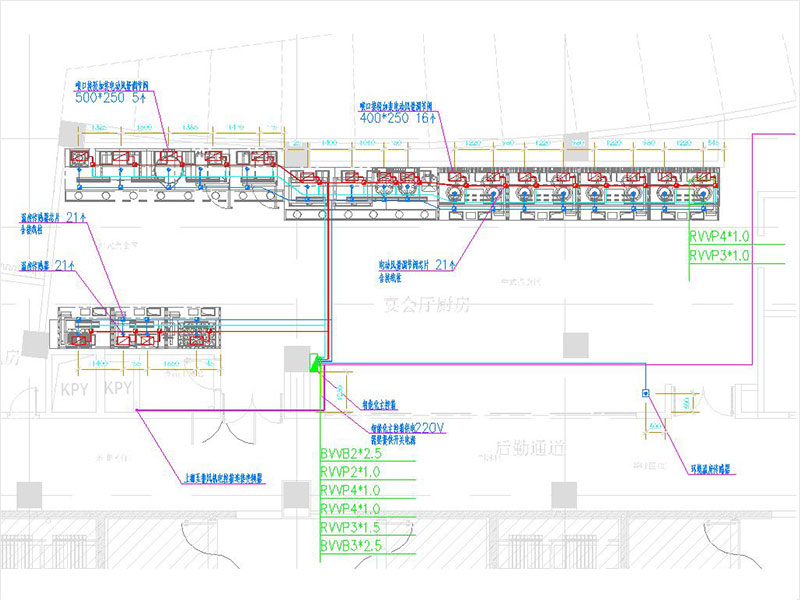The height and width of the screenshot is (600, 800).
Task: Click the blue ambient temperature sensor symbol
Action: click(646, 393)
